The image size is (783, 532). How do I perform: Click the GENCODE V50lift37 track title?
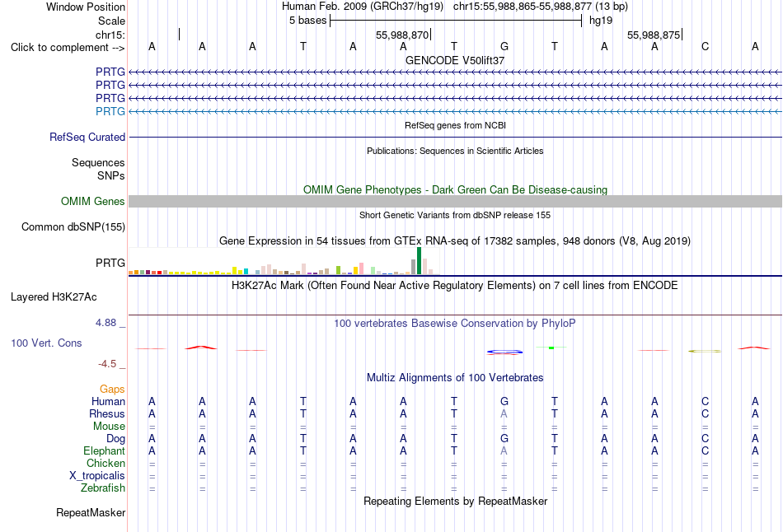(454, 60)
